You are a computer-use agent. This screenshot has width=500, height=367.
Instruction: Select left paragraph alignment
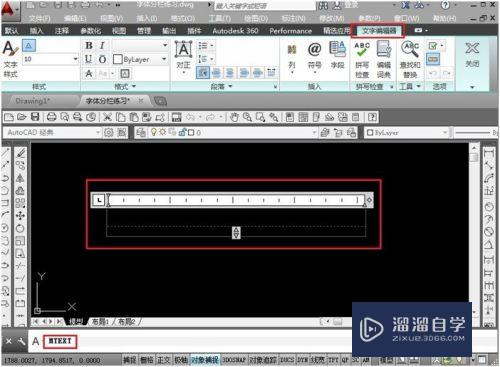(x=217, y=73)
